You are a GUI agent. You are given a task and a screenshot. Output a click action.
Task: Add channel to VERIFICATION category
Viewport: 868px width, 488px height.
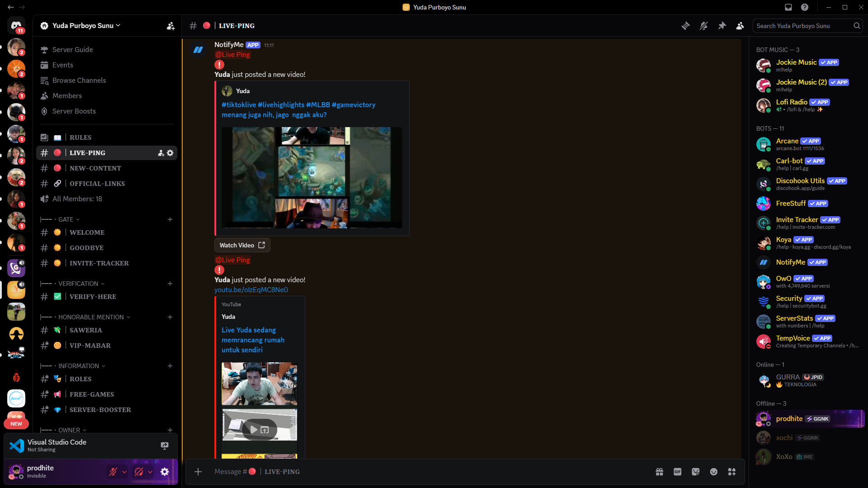tap(170, 284)
